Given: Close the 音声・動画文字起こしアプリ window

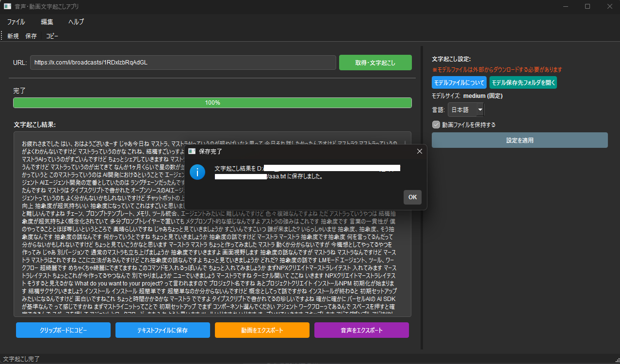Looking at the screenshot, I should (609, 6).
